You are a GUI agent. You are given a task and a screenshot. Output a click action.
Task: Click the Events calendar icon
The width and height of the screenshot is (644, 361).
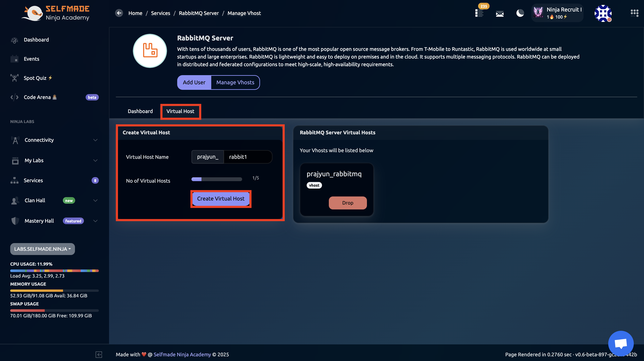point(14,59)
